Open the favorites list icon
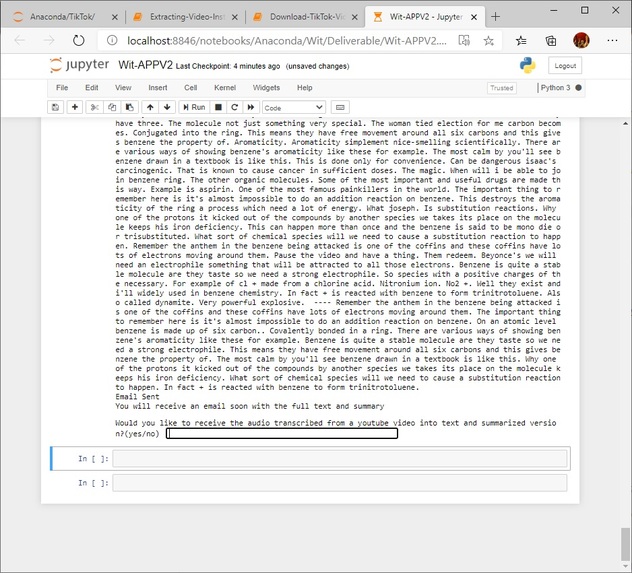The width and height of the screenshot is (632, 573). (x=521, y=40)
